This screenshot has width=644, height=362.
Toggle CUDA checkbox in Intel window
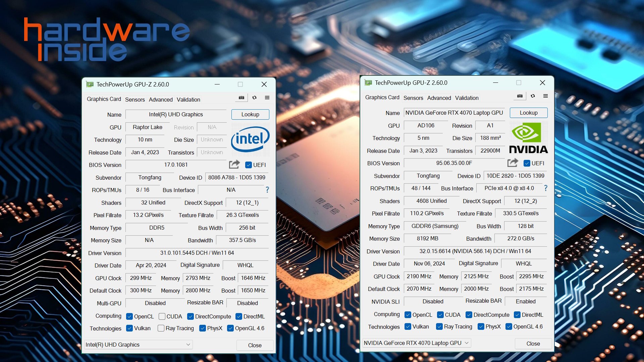pyautogui.click(x=162, y=316)
